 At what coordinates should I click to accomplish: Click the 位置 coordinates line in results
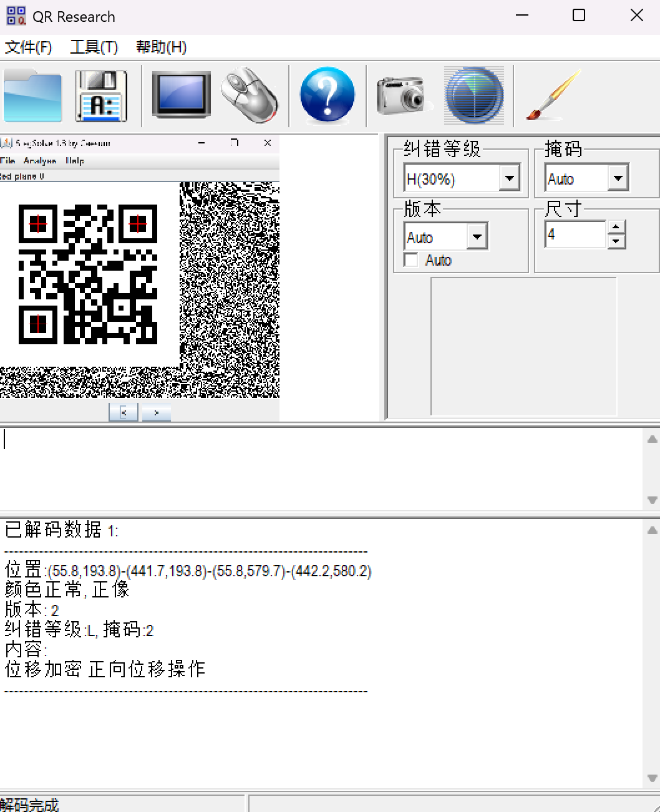tap(188, 571)
